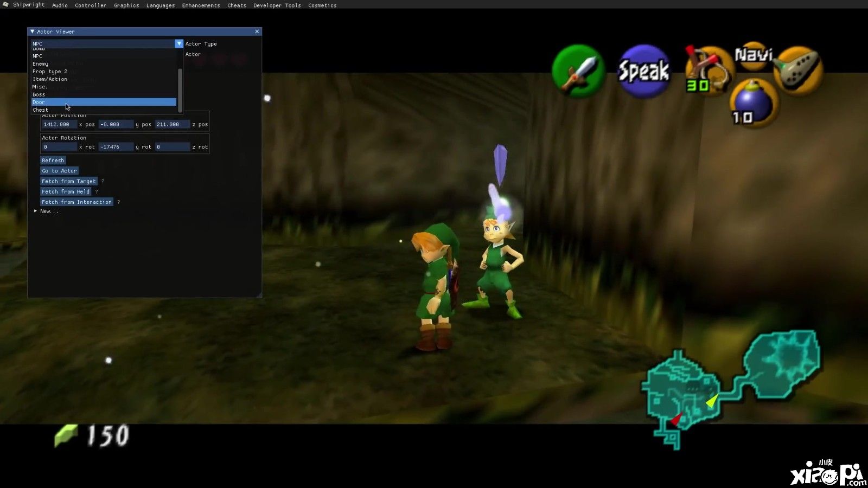Open the Languages menu
The image size is (868, 488).
point(161,5)
